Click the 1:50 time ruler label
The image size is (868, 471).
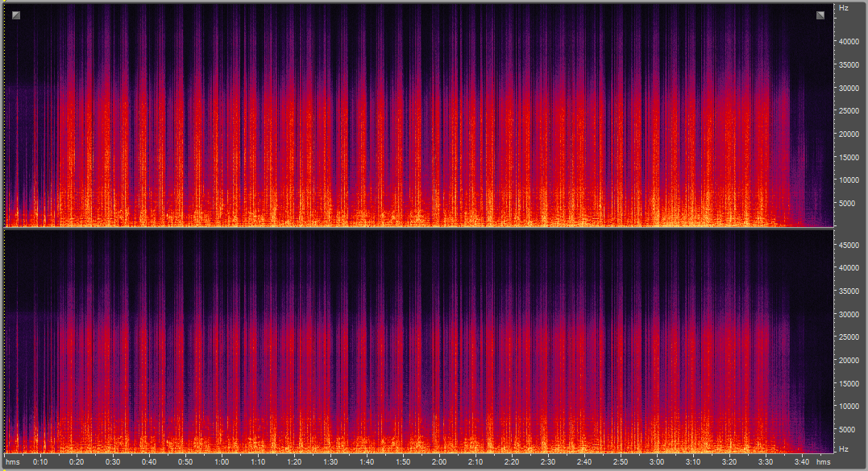[x=403, y=462]
